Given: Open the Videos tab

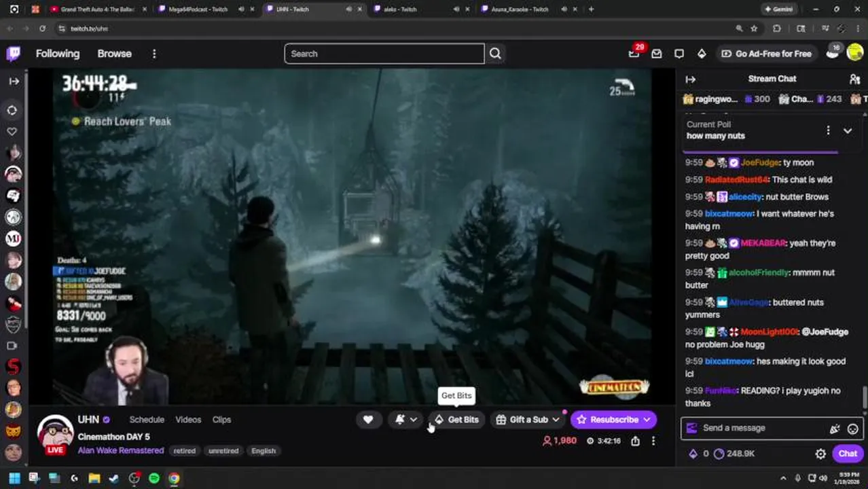Looking at the screenshot, I should tap(188, 420).
